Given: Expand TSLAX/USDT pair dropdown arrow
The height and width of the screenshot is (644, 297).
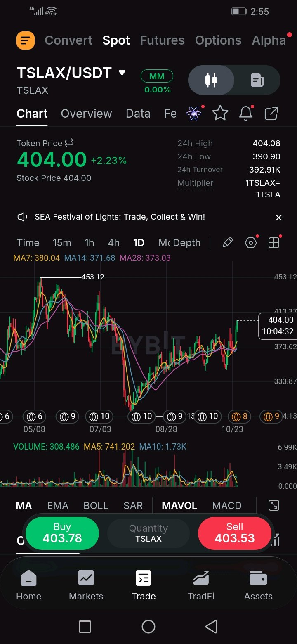Looking at the screenshot, I should 122,73.
